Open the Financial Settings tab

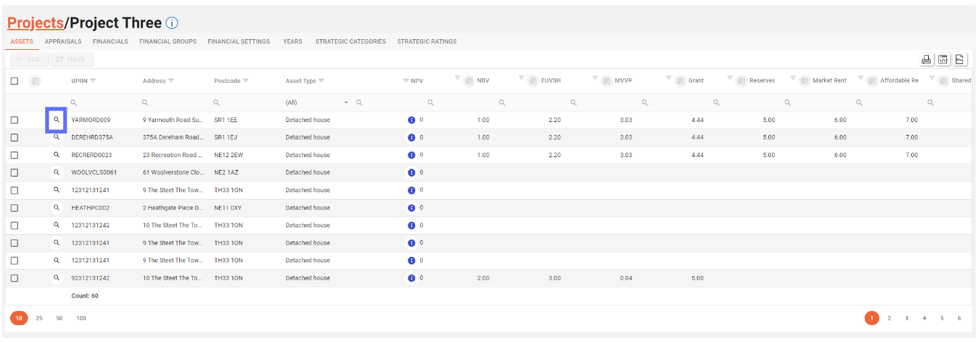point(239,42)
